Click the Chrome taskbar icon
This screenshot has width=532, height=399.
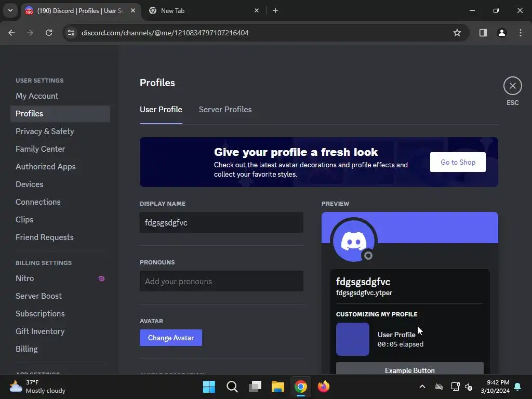click(301, 387)
